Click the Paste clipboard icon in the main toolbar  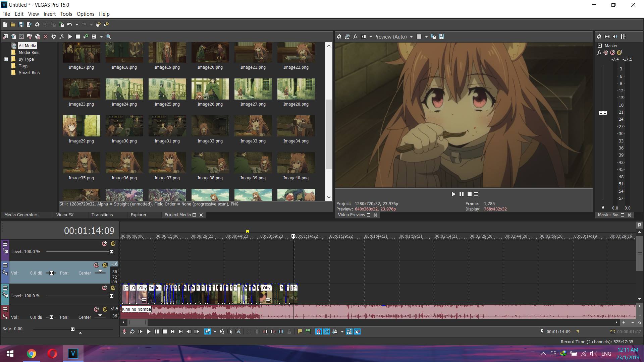[61, 24]
